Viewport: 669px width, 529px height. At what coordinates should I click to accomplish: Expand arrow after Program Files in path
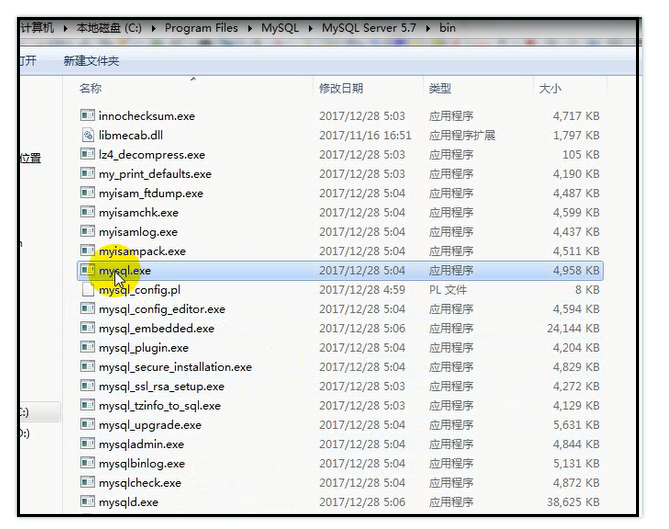[x=250, y=29]
